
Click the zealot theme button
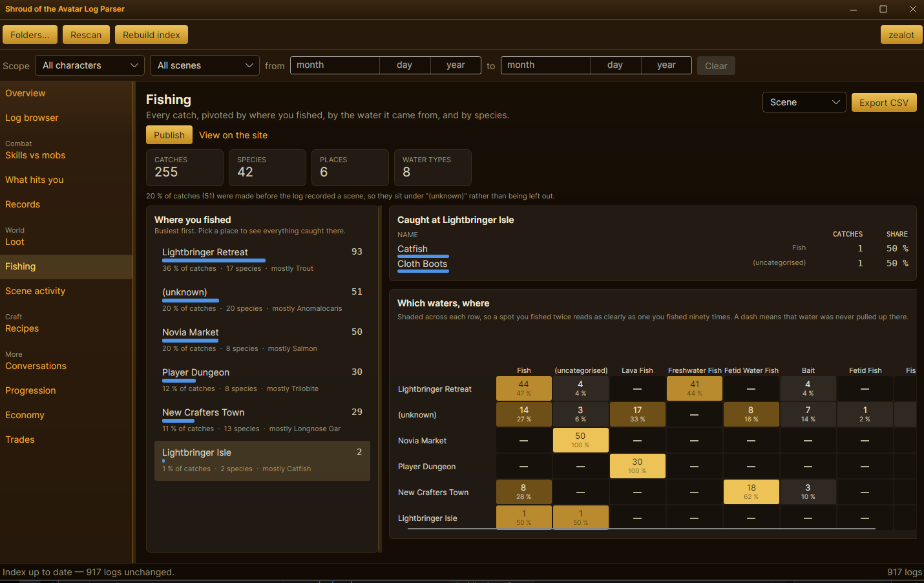click(901, 35)
